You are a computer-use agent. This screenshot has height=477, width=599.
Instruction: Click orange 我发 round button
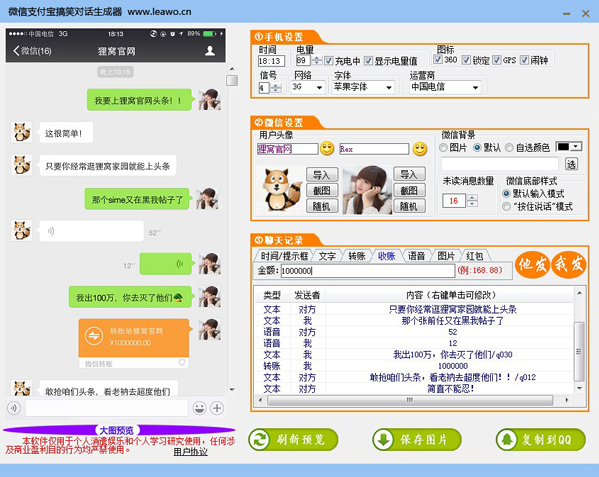point(569,264)
